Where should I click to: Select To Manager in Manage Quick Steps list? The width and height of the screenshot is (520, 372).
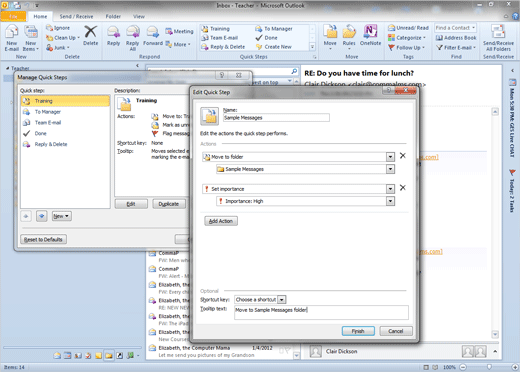click(x=65, y=112)
